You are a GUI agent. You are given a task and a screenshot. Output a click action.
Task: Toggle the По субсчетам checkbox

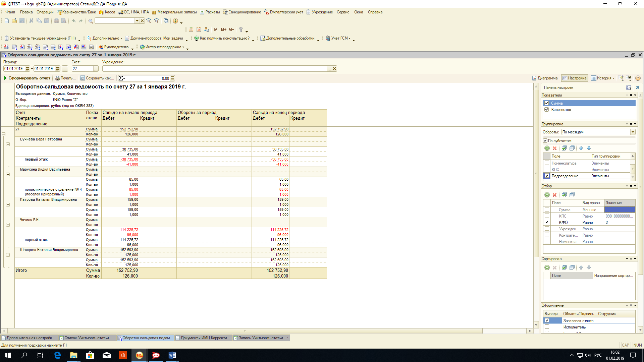point(545,141)
